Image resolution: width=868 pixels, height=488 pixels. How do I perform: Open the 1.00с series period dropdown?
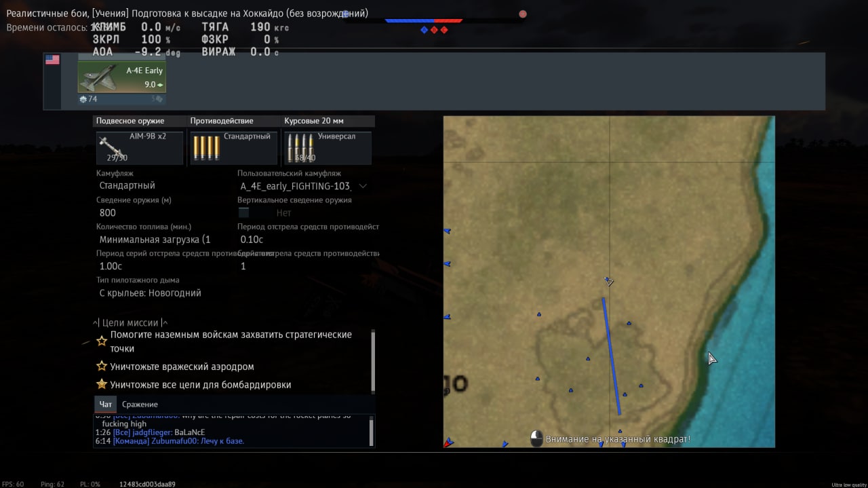click(163, 266)
